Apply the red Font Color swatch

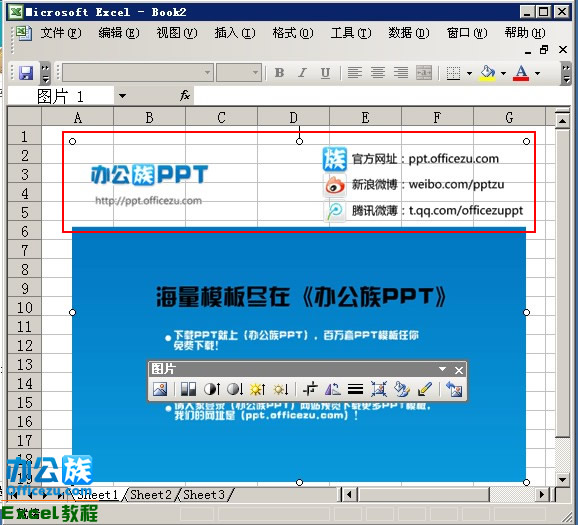pyautogui.click(x=521, y=73)
